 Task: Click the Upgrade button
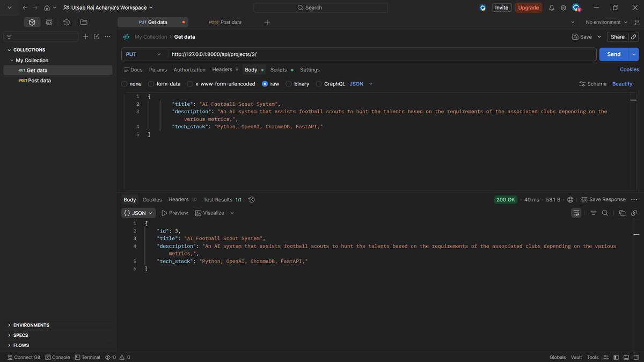coord(529,8)
